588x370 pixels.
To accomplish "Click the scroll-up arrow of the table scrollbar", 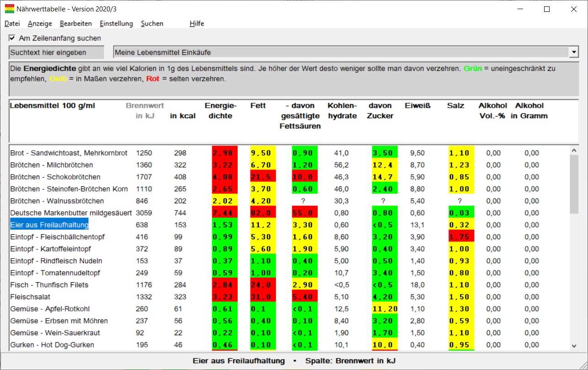I will coord(574,150).
